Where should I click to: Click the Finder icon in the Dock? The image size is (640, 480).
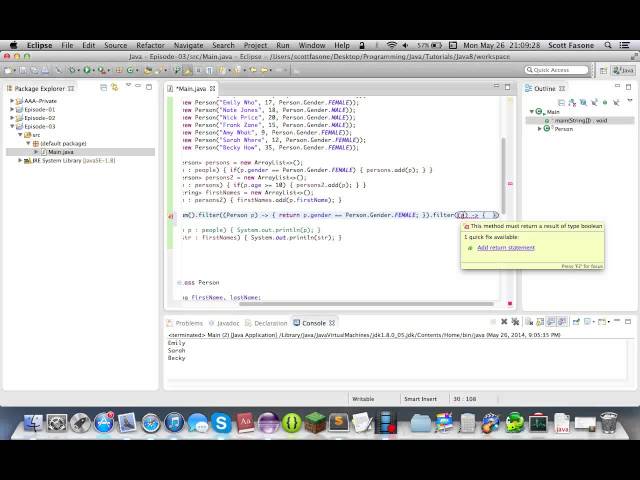point(33,423)
